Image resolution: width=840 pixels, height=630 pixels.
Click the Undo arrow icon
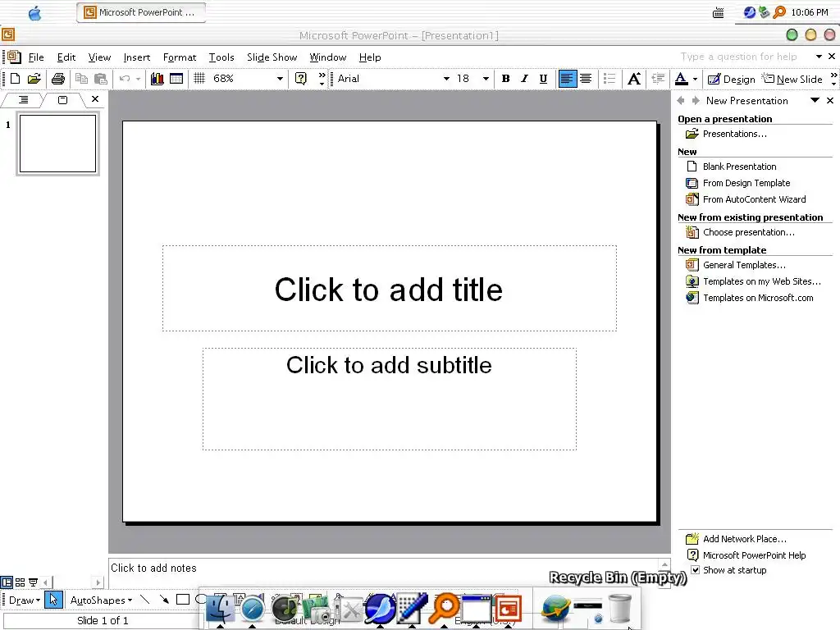[x=125, y=79]
